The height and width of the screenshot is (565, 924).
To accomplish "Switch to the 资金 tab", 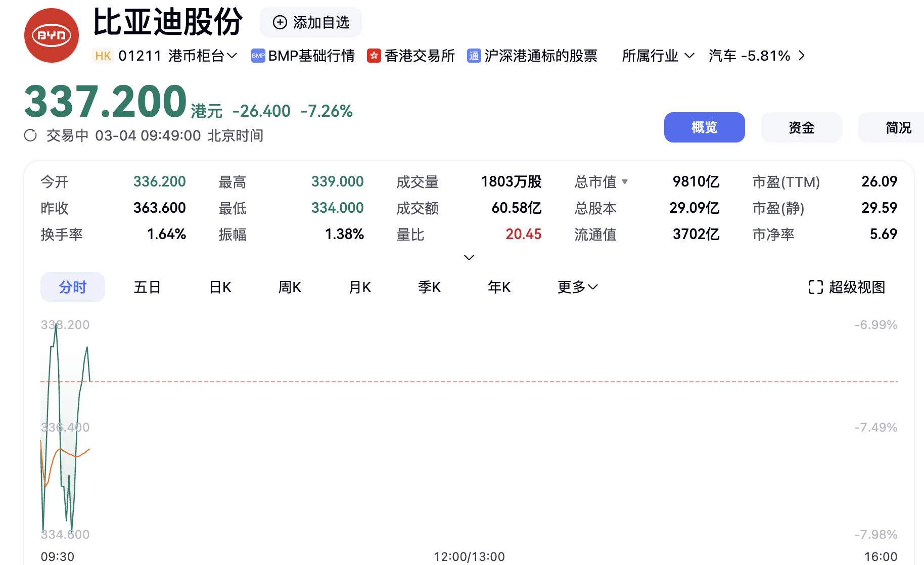I will pos(802,127).
